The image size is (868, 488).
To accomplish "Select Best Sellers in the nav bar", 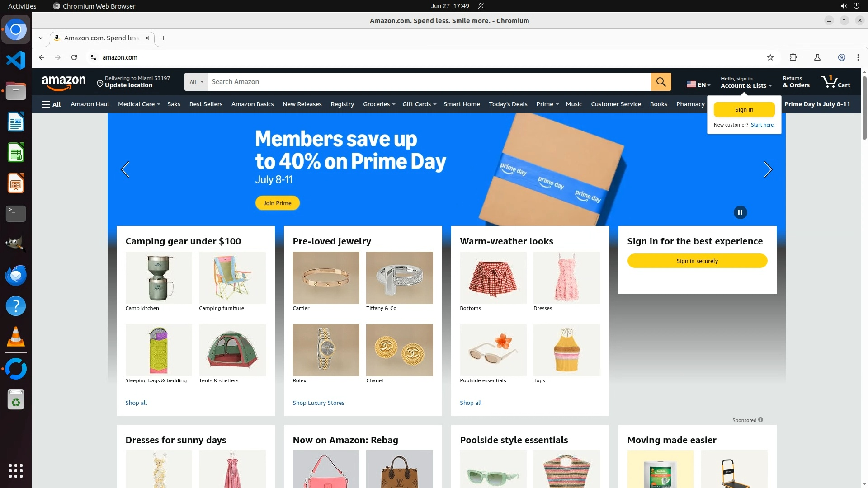I will pyautogui.click(x=206, y=104).
